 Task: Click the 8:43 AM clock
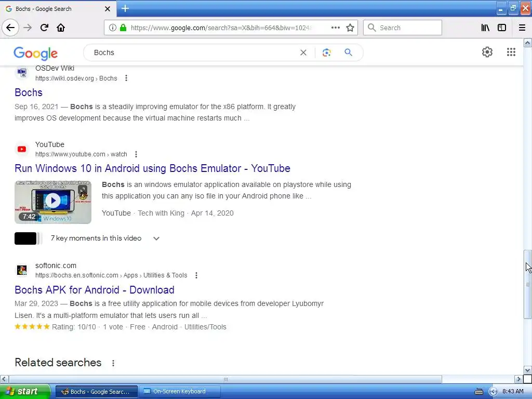click(513, 391)
